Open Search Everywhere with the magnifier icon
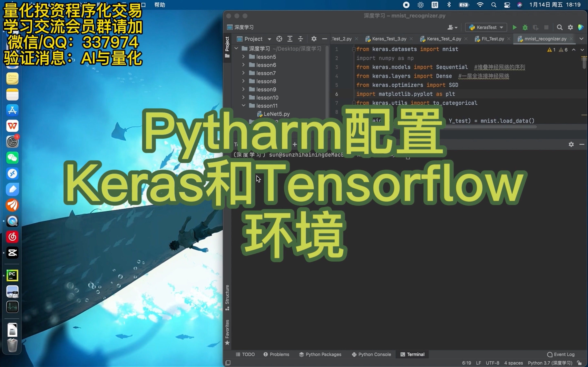The height and width of the screenshot is (367, 588). click(x=560, y=27)
